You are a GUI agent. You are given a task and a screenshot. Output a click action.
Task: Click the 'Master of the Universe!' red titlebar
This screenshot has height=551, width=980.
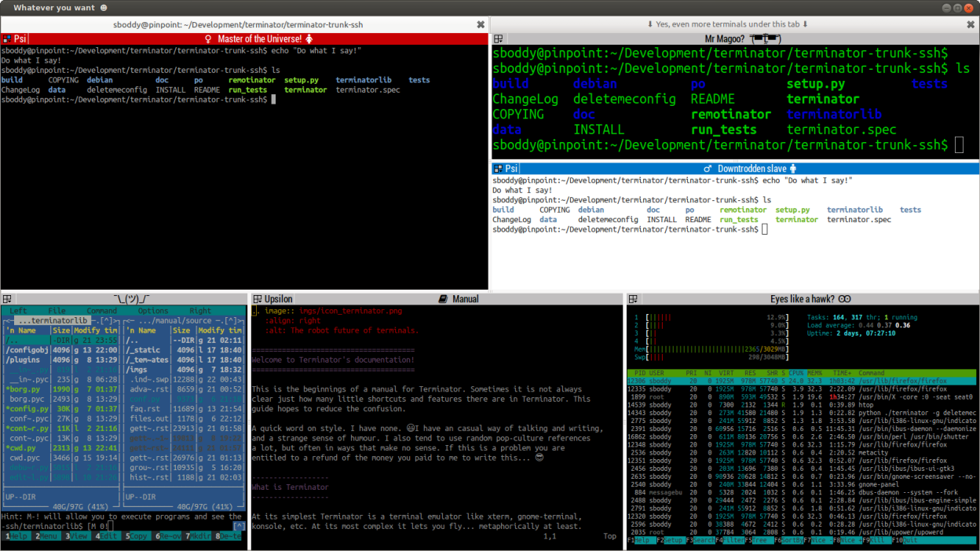click(x=259, y=38)
